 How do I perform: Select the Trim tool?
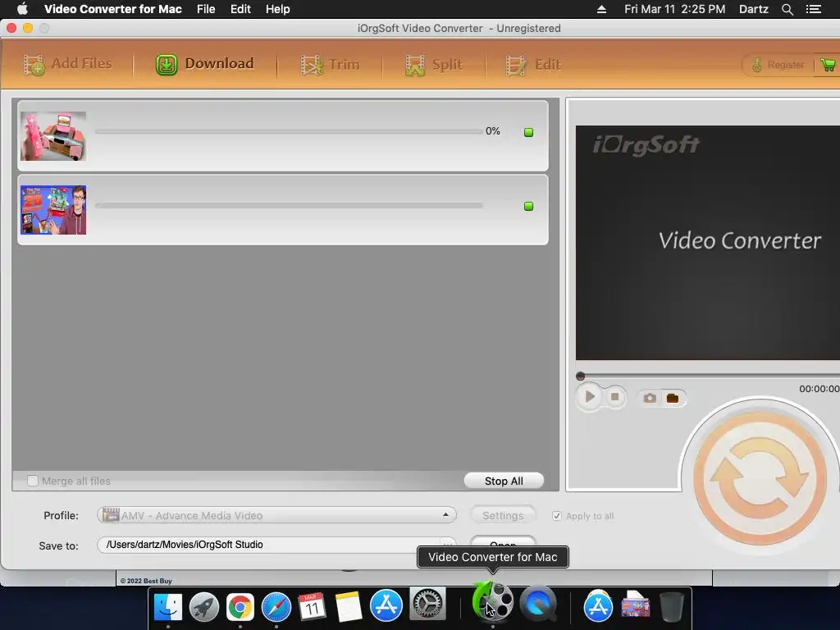pyautogui.click(x=330, y=65)
